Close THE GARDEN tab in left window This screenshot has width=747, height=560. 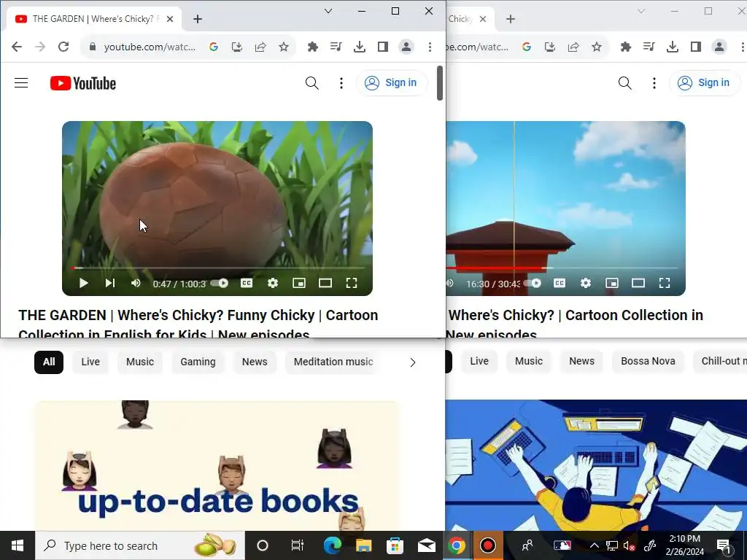click(170, 19)
